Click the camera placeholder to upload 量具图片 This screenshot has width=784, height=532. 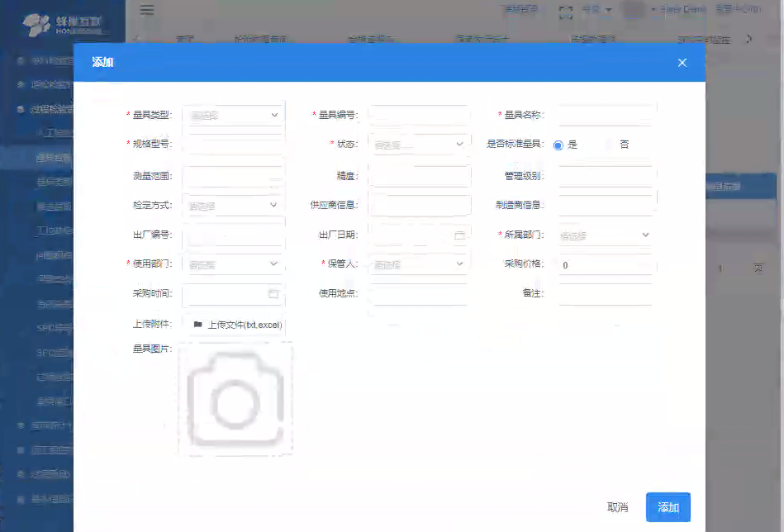point(235,399)
